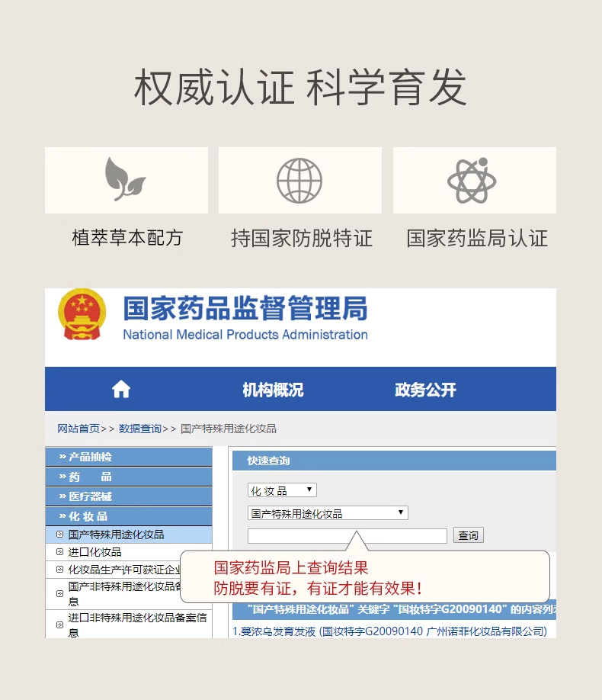Select 化妆品生产许可获证企业 in the sidebar
This screenshot has width=602, height=700.
(x=124, y=570)
